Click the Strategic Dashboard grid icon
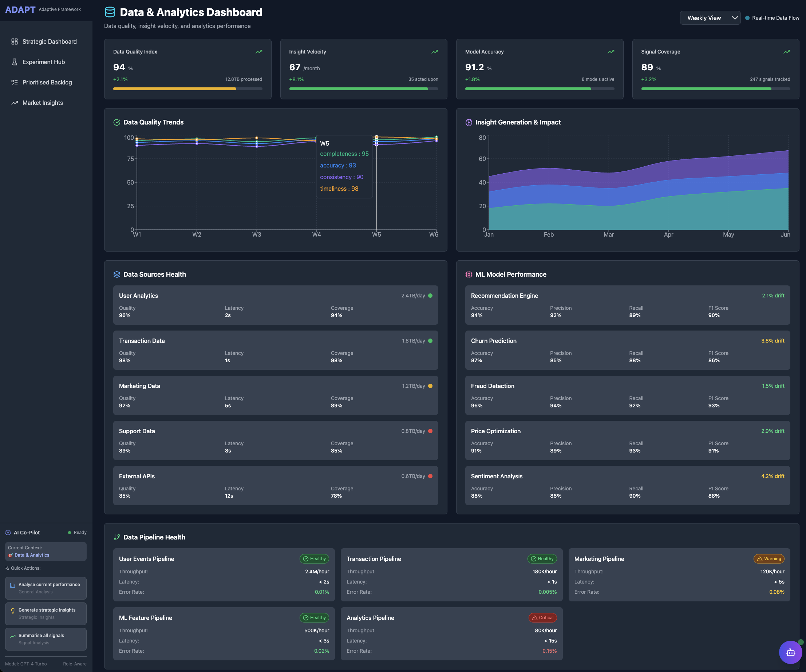806x672 pixels. (15, 41)
